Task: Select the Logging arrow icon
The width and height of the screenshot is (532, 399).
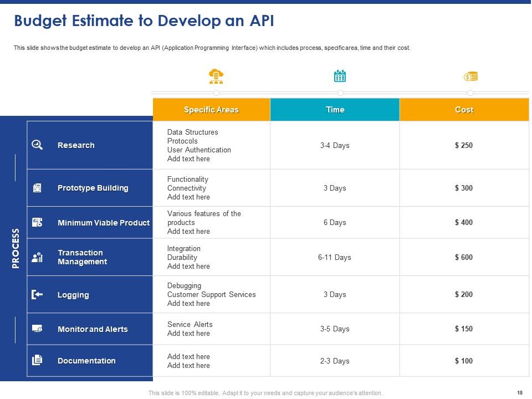Action: (37, 294)
